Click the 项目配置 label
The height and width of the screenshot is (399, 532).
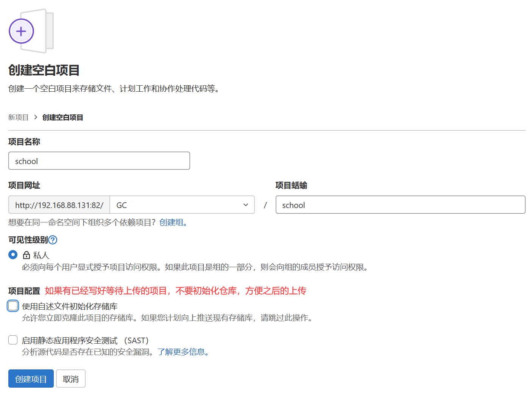pyautogui.click(x=24, y=291)
